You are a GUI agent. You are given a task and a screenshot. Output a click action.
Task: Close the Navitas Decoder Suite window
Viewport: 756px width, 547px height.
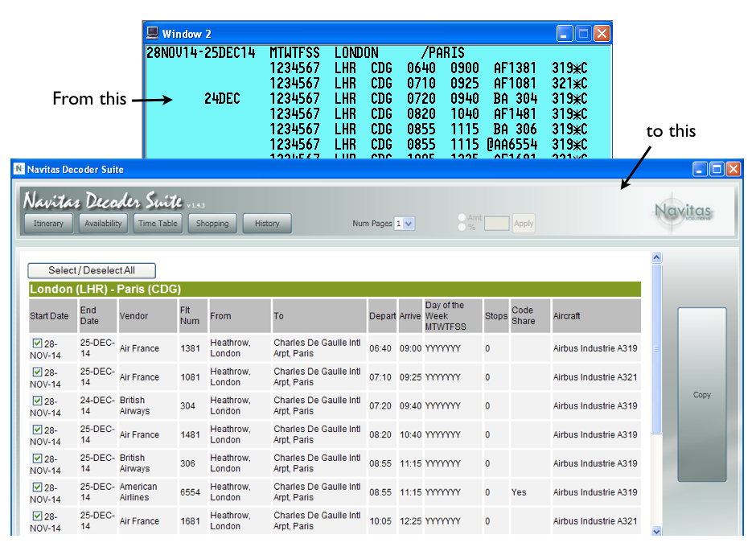[x=733, y=169]
